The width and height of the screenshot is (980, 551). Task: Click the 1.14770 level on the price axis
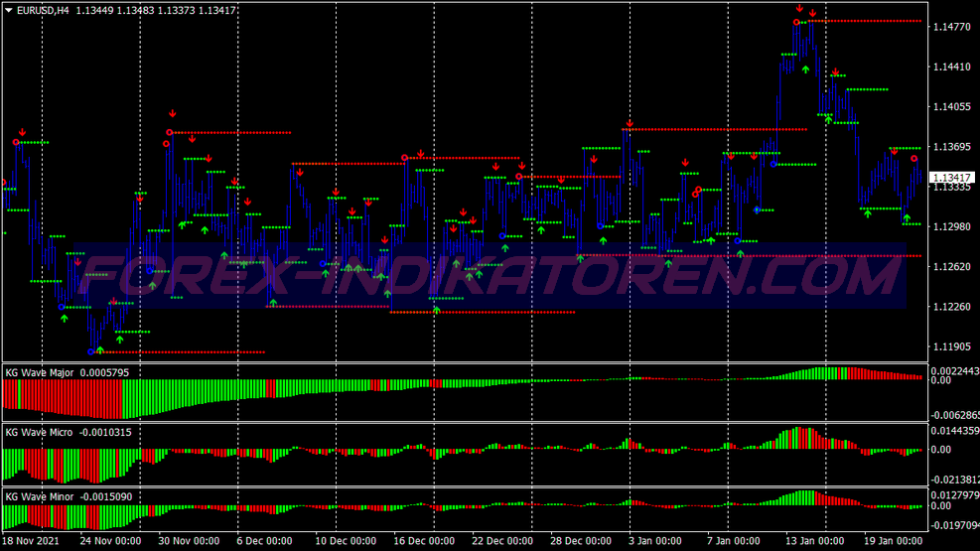[950, 28]
